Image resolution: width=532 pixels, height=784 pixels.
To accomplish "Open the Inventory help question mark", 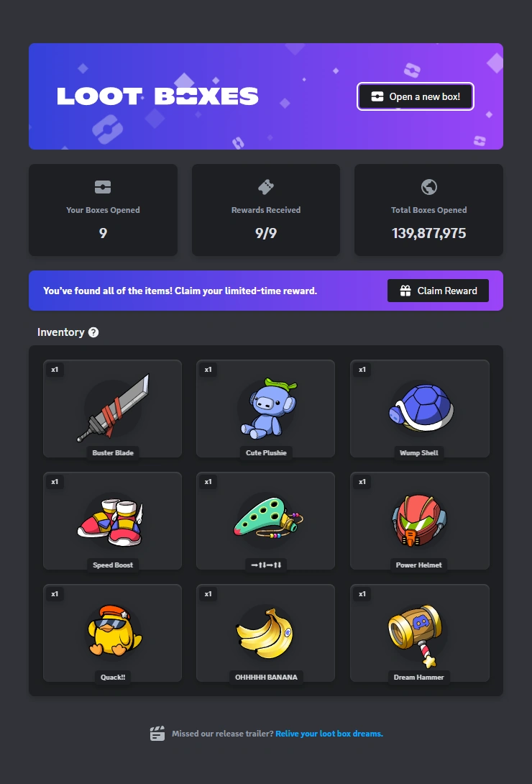I will 93,332.
